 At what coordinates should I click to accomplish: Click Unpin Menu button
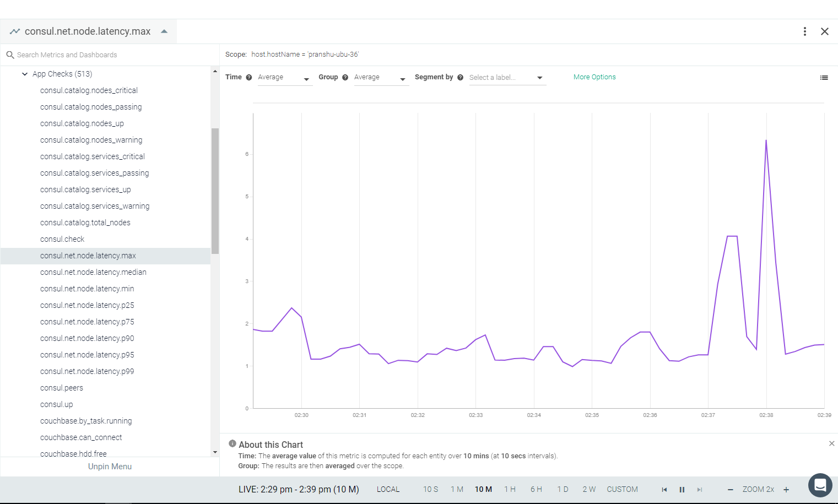tap(110, 467)
